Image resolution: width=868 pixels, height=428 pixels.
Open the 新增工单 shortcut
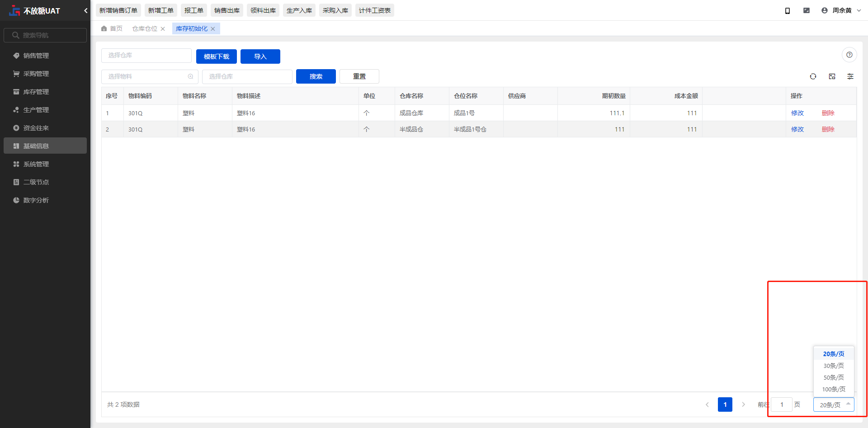161,10
